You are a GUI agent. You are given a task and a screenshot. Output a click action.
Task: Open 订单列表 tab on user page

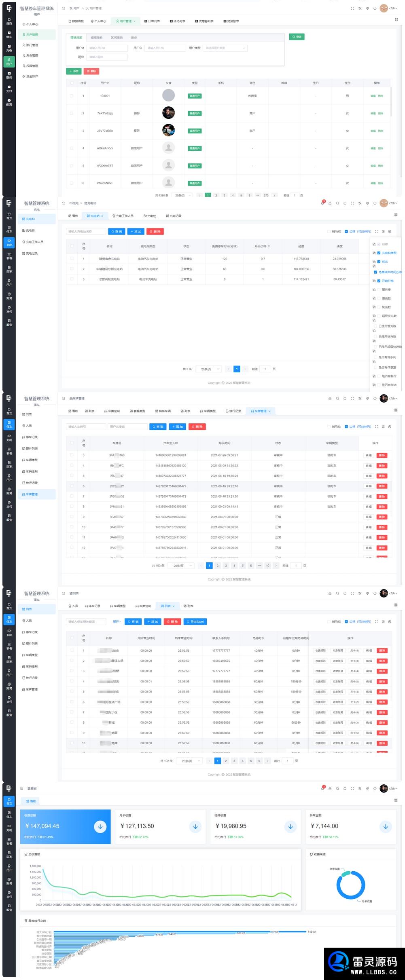152,21
